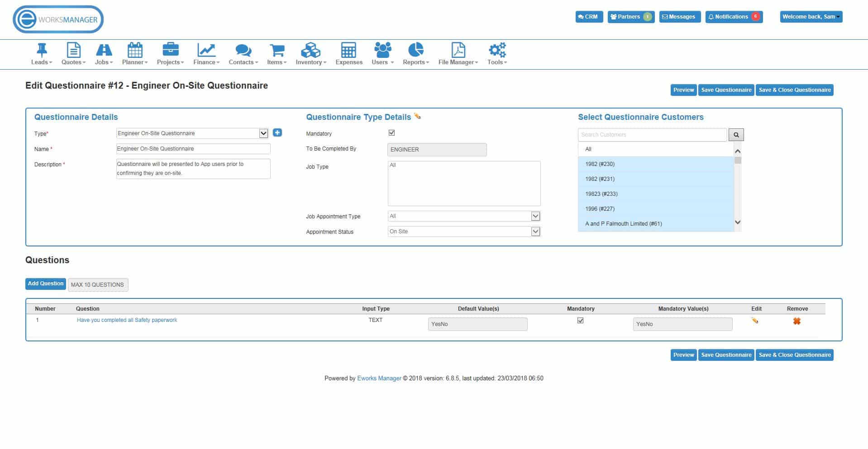
Task: Click the customer search magnifier button
Action: pos(736,135)
